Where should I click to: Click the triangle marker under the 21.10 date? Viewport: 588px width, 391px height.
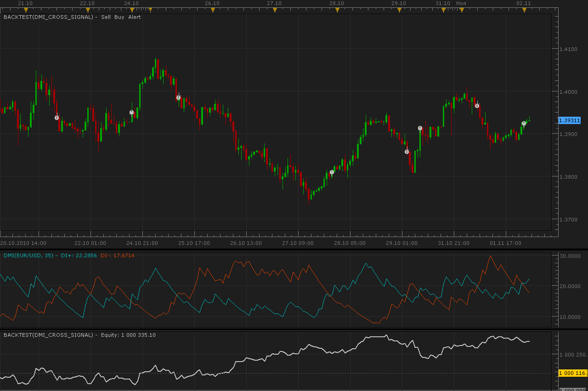coord(26,10)
